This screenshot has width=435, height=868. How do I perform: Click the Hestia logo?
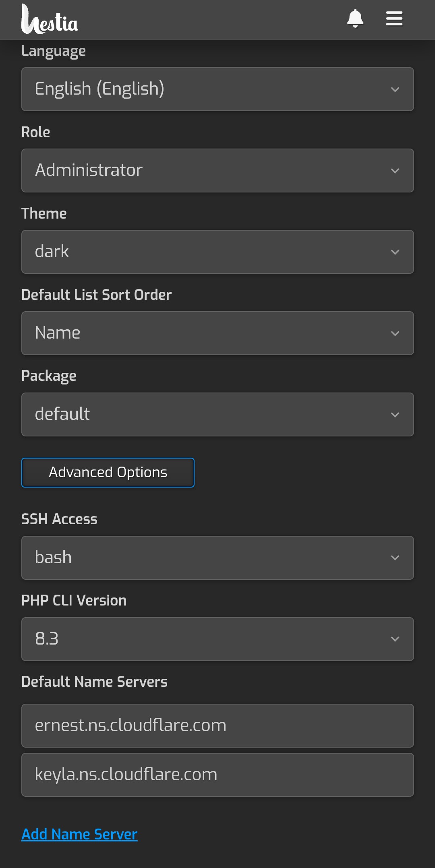coord(50,19)
